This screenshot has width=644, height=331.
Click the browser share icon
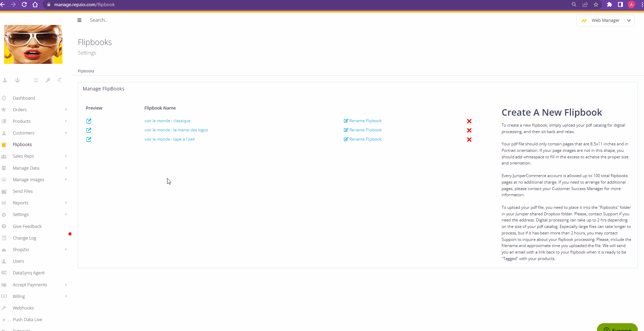coord(585,4)
